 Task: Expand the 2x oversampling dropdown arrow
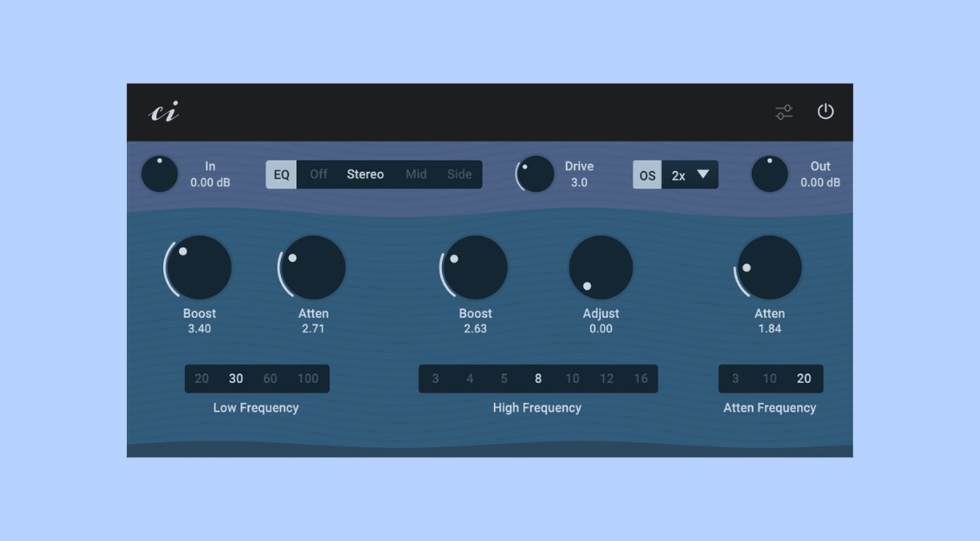(703, 174)
